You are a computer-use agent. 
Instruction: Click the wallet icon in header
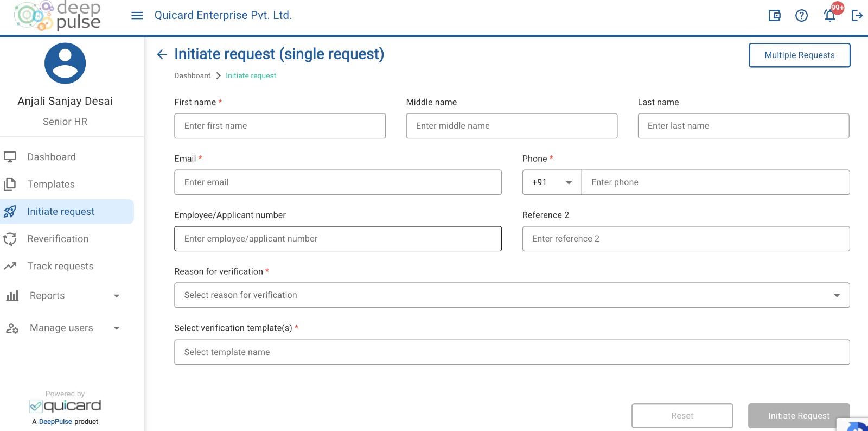pyautogui.click(x=775, y=16)
